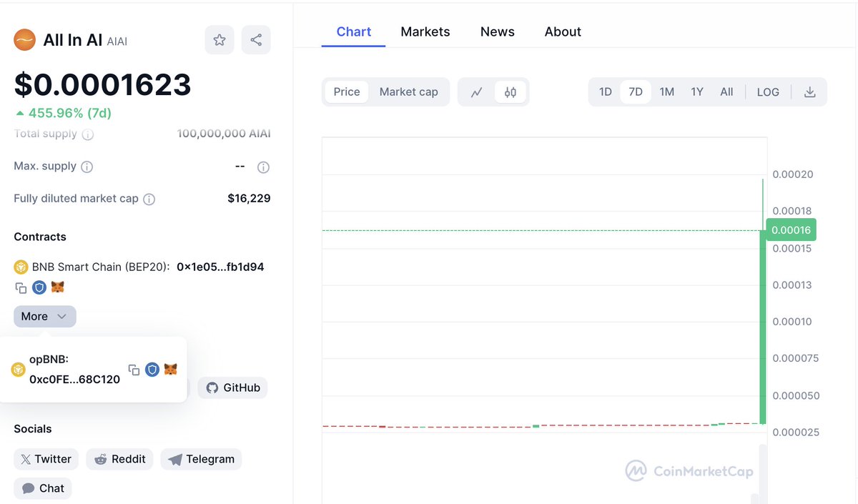Add opBNB token to MetaMask fox icon
The image size is (858, 504).
tap(171, 370)
